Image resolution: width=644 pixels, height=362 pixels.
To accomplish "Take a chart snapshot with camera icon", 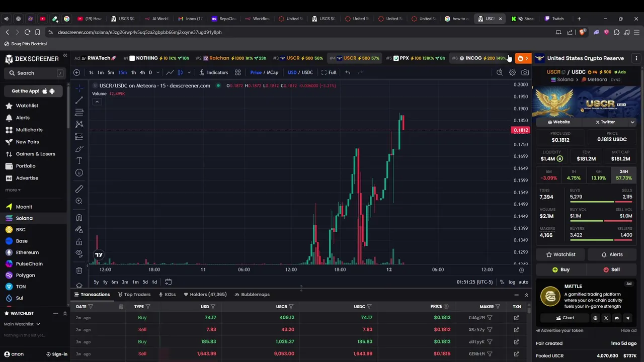I will [x=525, y=72].
